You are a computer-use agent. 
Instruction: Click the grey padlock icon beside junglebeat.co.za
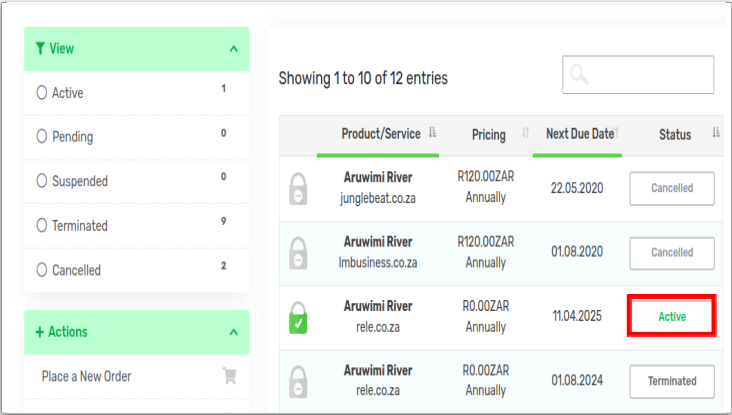point(298,189)
